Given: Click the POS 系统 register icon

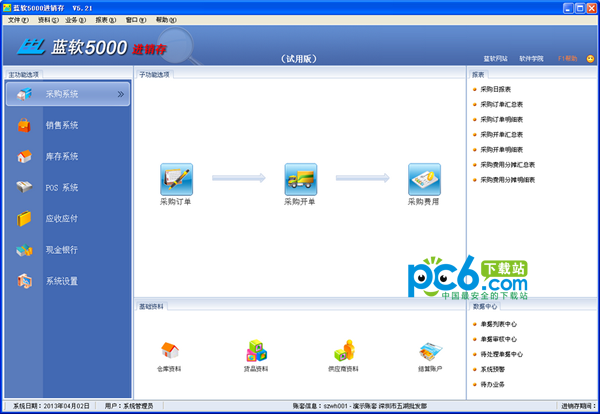Looking at the screenshot, I should pos(24,187).
